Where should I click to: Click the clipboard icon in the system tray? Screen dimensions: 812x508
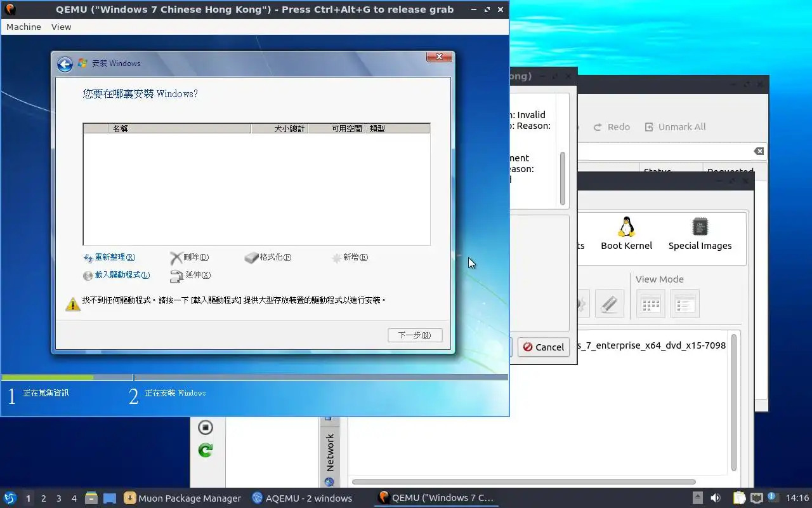tap(739, 498)
